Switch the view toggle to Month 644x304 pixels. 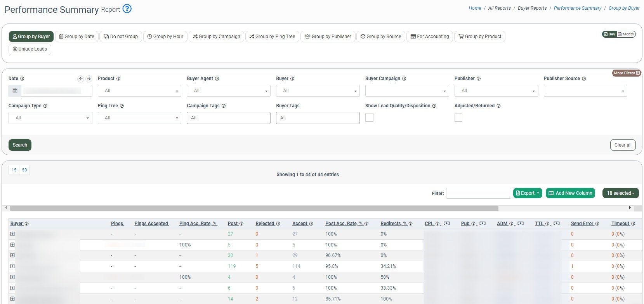[626, 34]
